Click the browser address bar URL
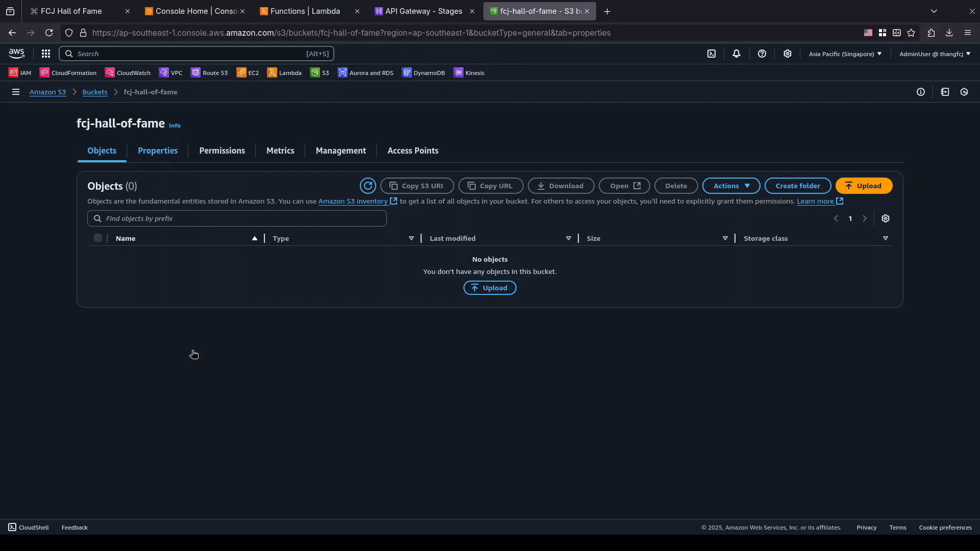Viewport: 980px width, 551px height. click(x=351, y=33)
